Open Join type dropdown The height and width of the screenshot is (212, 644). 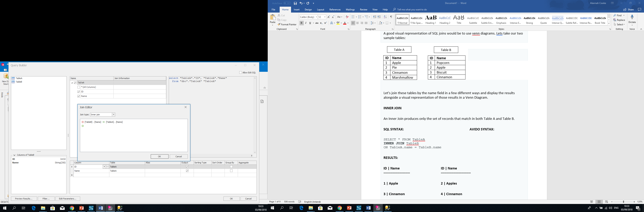coord(113,115)
